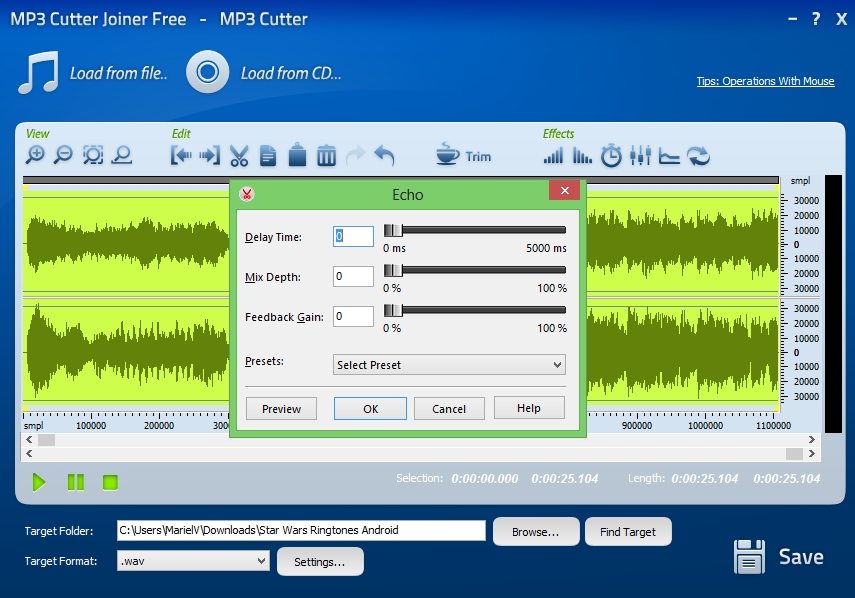Apply the Fade Out effect icon
855x598 pixels.
(x=582, y=156)
